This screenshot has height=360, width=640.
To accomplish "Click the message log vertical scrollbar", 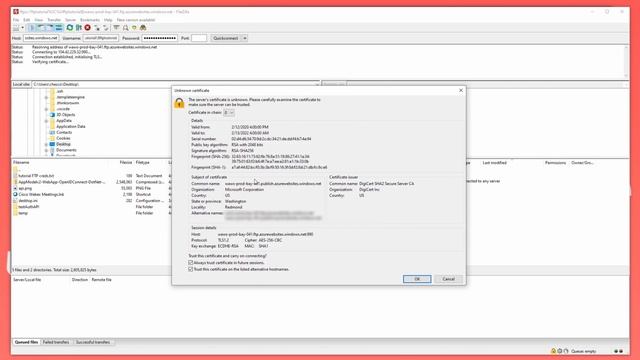I will [626, 61].
